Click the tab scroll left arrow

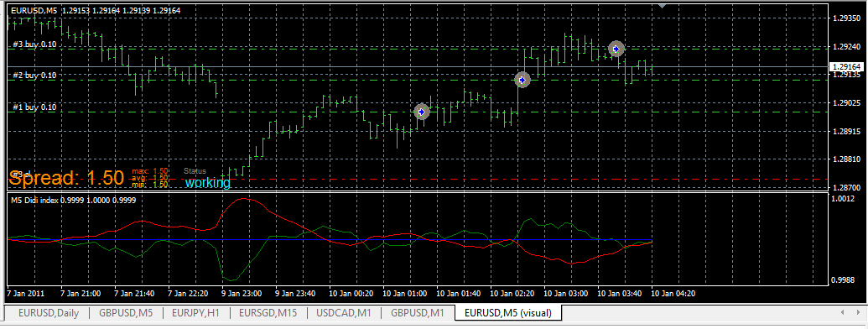coord(842,312)
